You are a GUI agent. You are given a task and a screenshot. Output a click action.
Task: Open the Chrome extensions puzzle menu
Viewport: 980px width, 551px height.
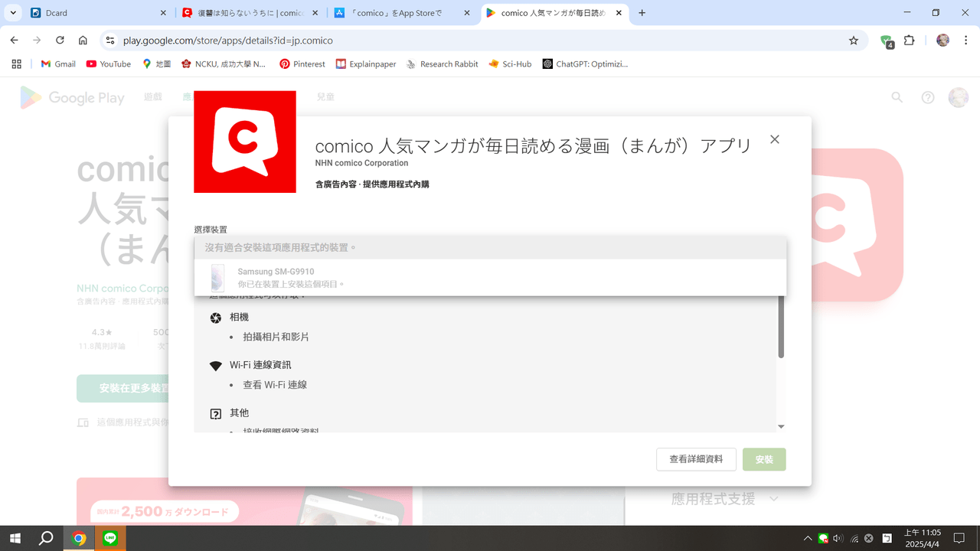coord(910,41)
